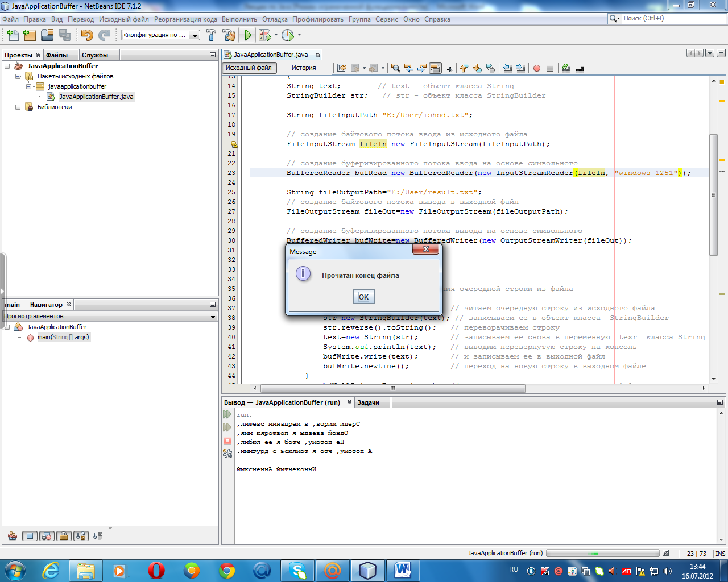Toggle Show Static Members filter in Navigator
This screenshot has width=728, height=582.
coord(47,536)
